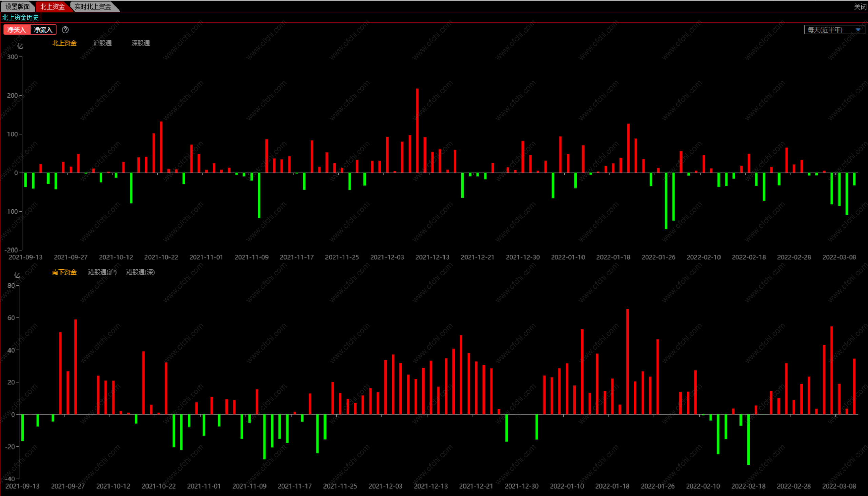Screen dimensions: 868x496
Task: Click the help question mark icon
Action: point(65,30)
